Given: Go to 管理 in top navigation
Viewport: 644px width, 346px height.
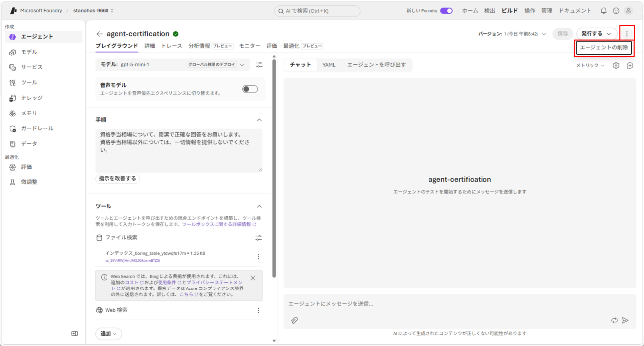Looking at the screenshot, I should [x=547, y=11].
